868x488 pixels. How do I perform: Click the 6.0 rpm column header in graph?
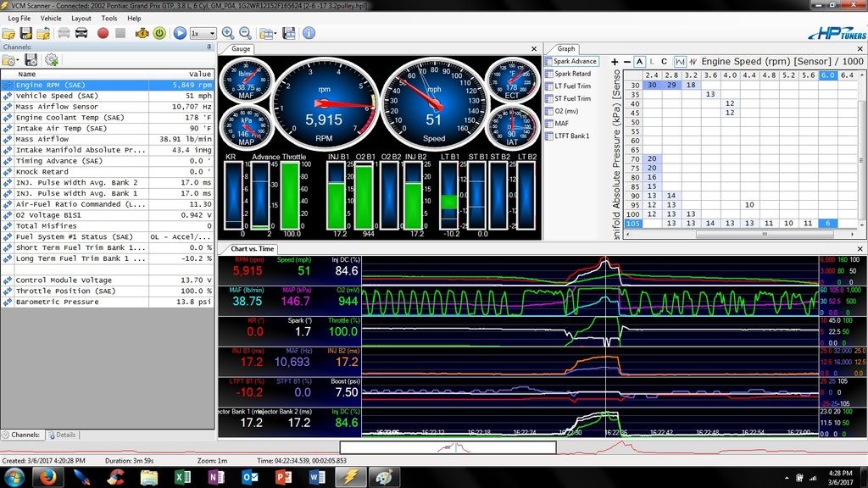[827, 75]
